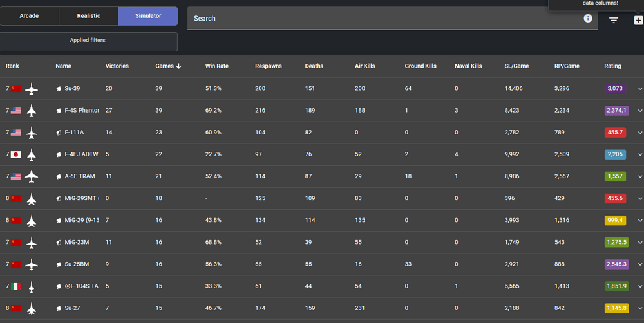Image resolution: width=644 pixels, height=323 pixels.
Task: Expand the F-4EJ ADTW row chevron
Action: pyautogui.click(x=639, y=154)
